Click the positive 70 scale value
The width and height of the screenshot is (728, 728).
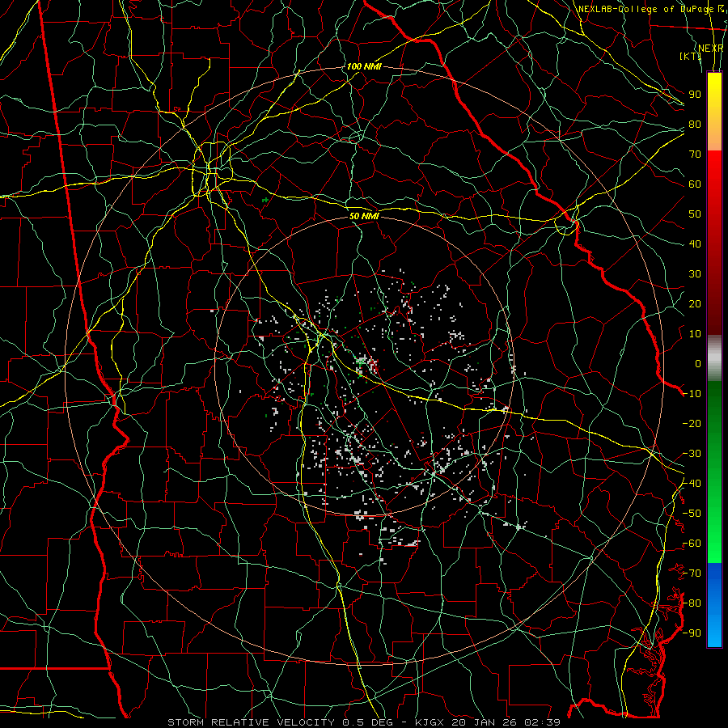(x=695, y=154)
